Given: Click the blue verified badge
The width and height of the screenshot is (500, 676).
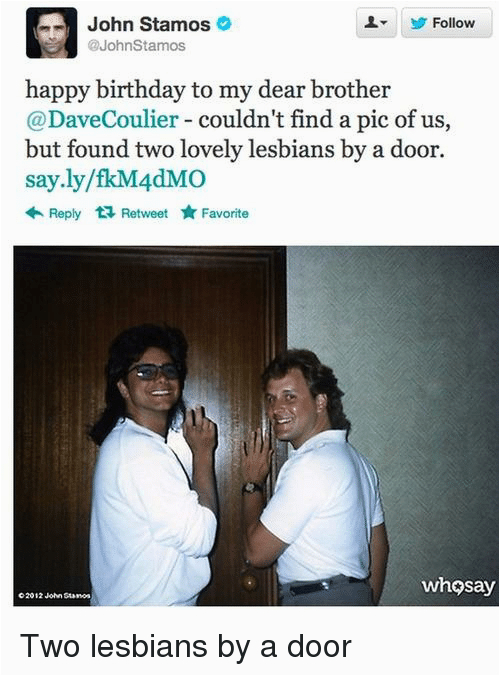Looking at the screenshot, I should point(224,25).
